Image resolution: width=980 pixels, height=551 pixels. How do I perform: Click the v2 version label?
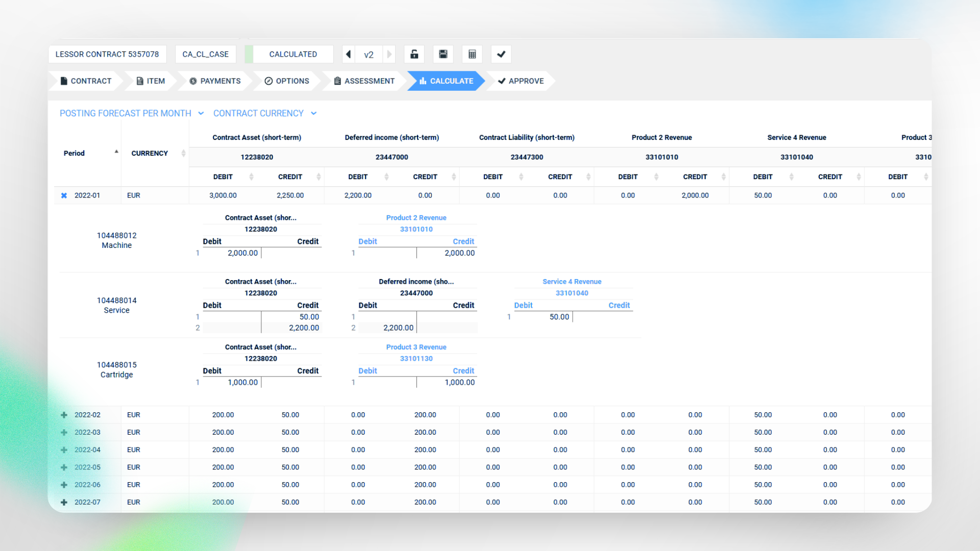pyautogui.click(x=369, y=55)
